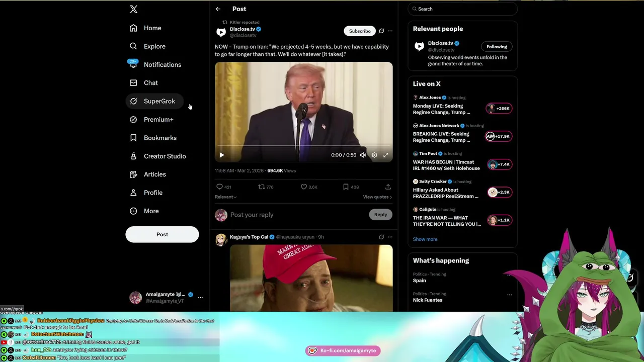
Task: Click the Bookmarks sidebar icon
Action: click(x=133, y=138)
